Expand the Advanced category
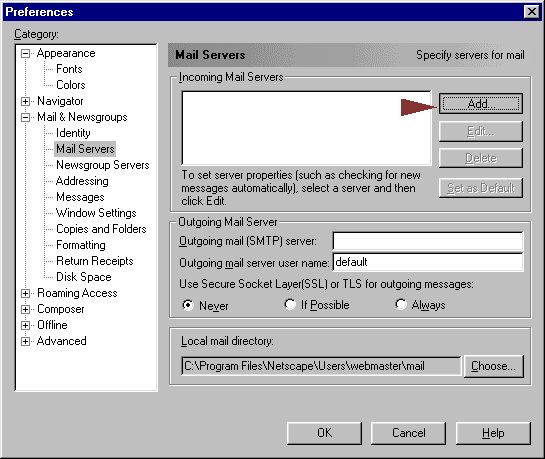 point(25,341)
